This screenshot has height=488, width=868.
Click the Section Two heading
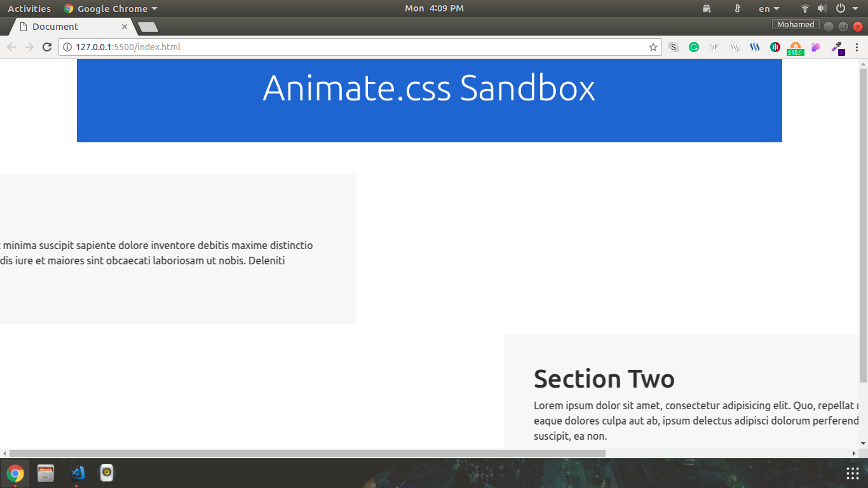click(604, 379)
